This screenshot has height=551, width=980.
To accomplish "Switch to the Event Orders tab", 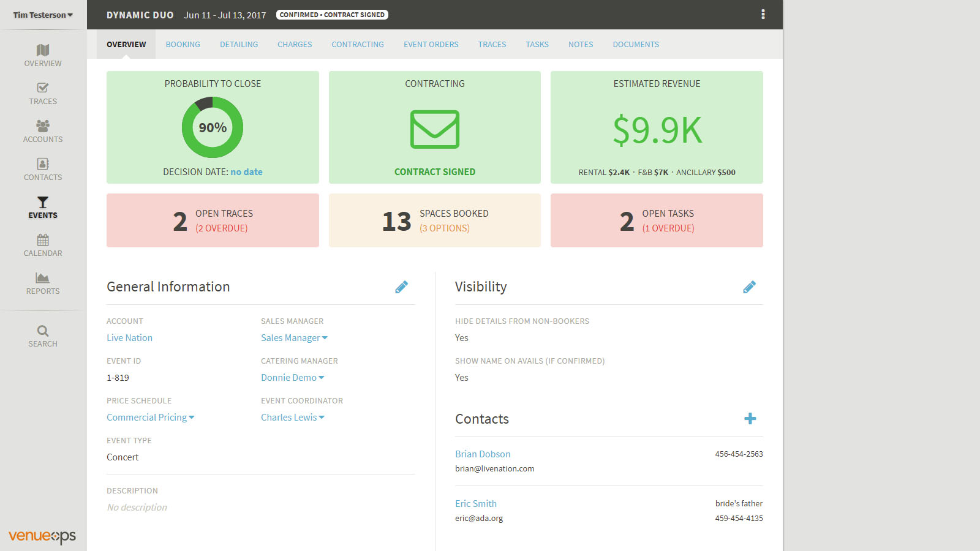I will coord(431,45).
